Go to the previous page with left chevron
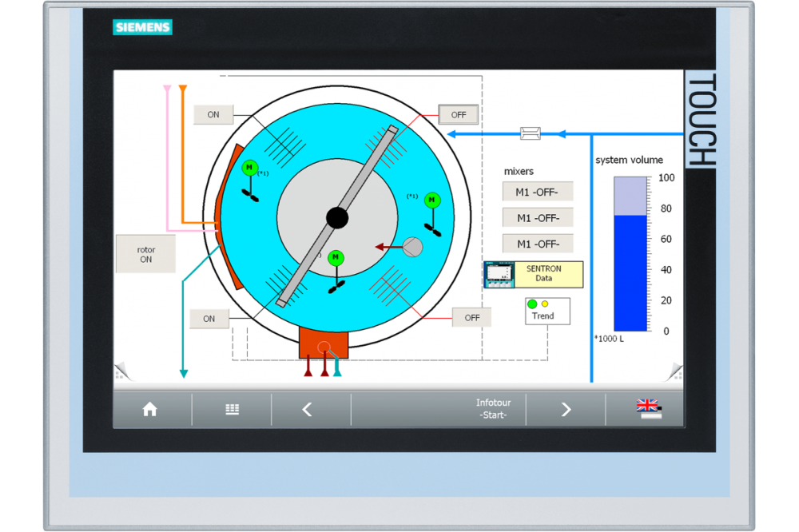Screen dimensions: 799x532 click(308, 410)
